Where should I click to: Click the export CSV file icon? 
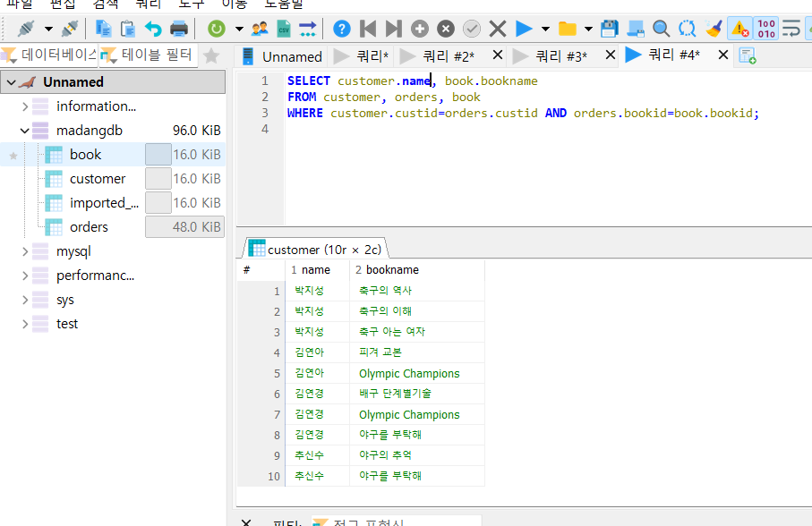pos(284,29)
